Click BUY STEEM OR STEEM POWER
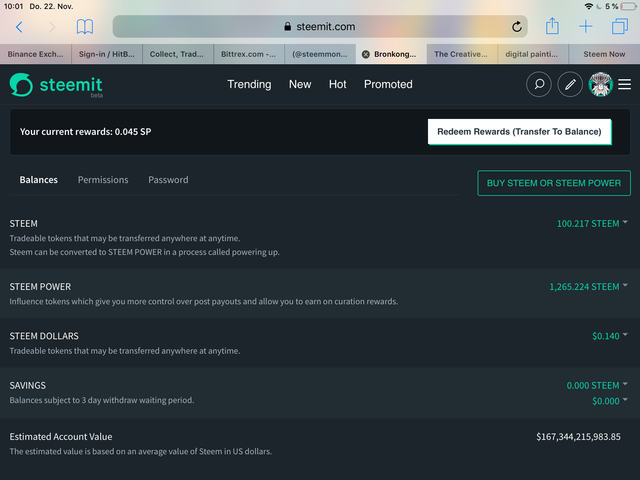This screenshot has width=640, height=480. (554, 183)
